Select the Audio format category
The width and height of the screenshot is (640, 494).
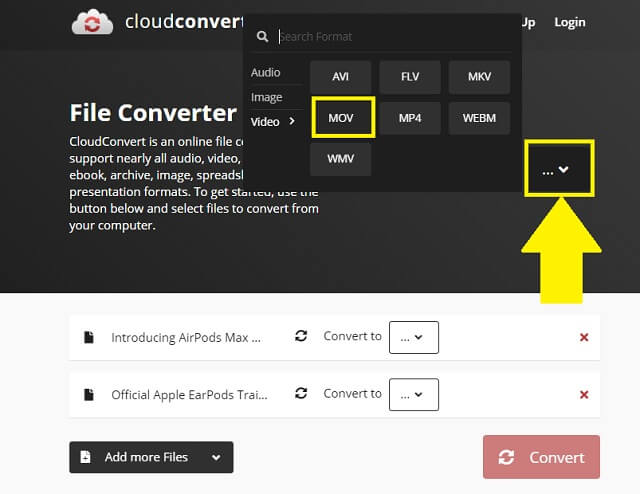pyautogui.click(x=266, y=72)
